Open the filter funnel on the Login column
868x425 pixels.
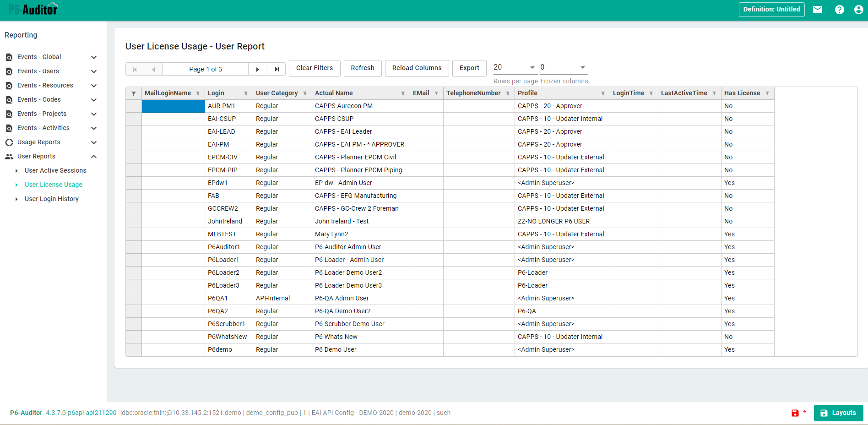246,93
